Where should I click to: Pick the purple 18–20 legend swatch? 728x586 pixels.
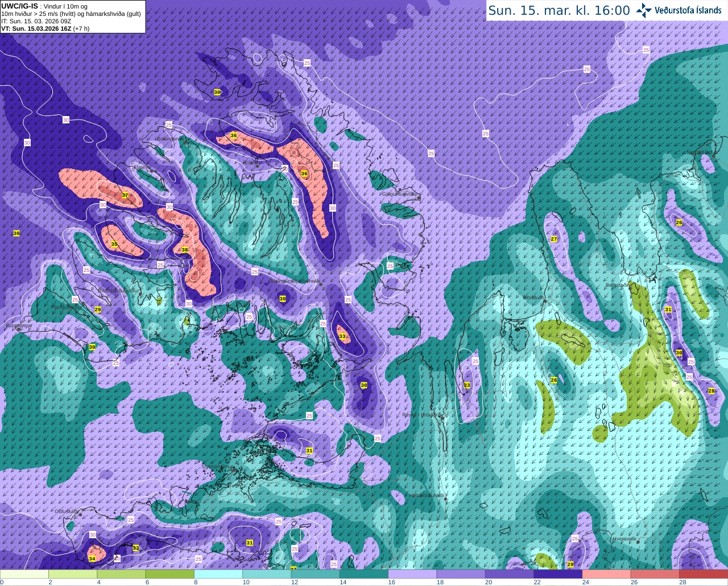[461, 574]
